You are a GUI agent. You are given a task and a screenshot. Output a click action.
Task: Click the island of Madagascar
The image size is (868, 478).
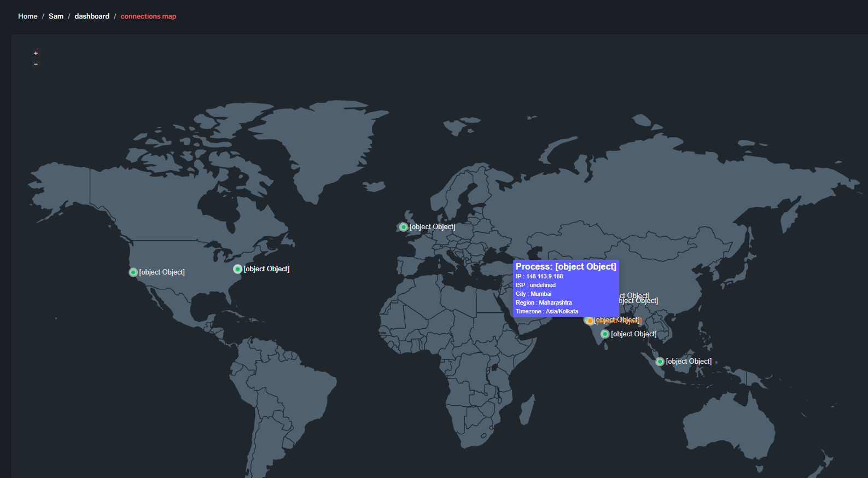click(526, 410)
